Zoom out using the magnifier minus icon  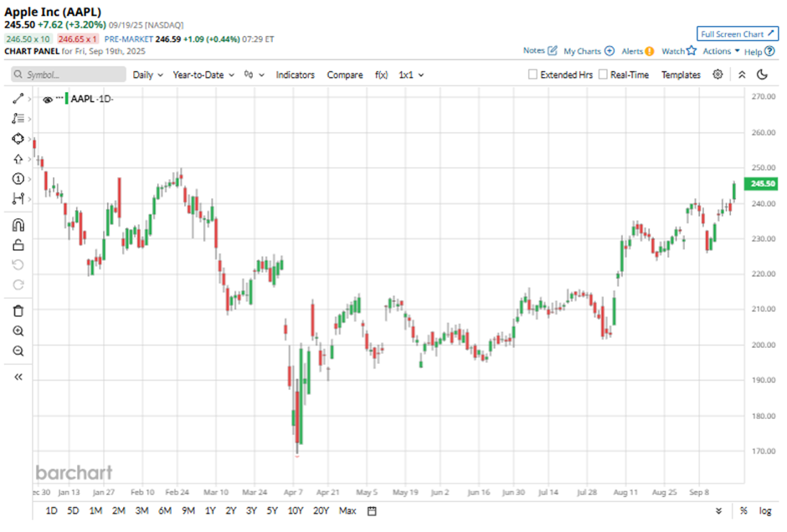click(x=18, y=351)
